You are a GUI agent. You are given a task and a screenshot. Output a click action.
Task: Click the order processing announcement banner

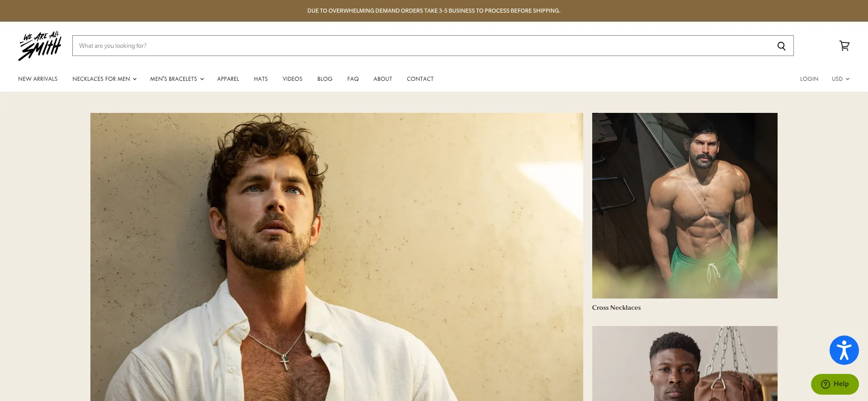point(434,11)
